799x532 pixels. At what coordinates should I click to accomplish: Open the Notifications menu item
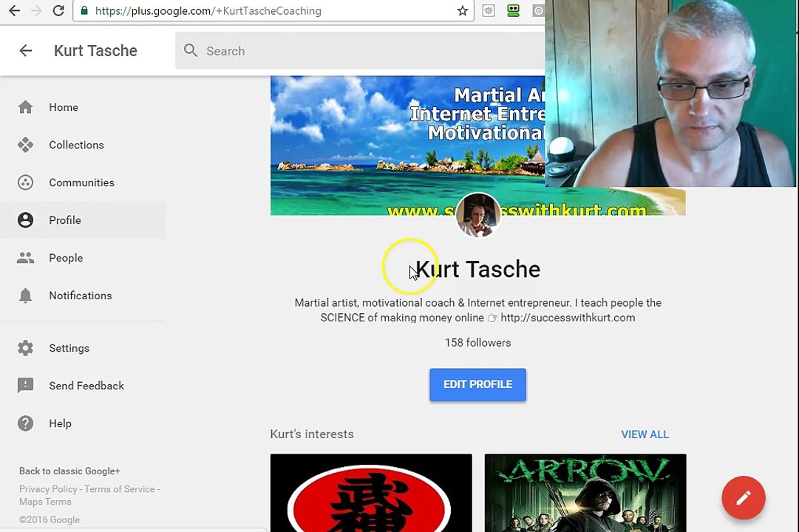pos(83,296)
